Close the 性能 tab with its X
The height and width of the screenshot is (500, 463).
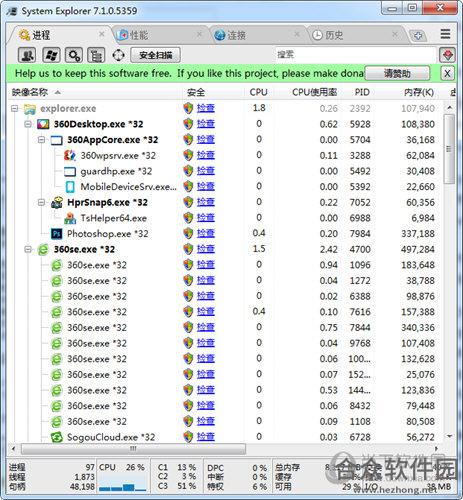199,34
